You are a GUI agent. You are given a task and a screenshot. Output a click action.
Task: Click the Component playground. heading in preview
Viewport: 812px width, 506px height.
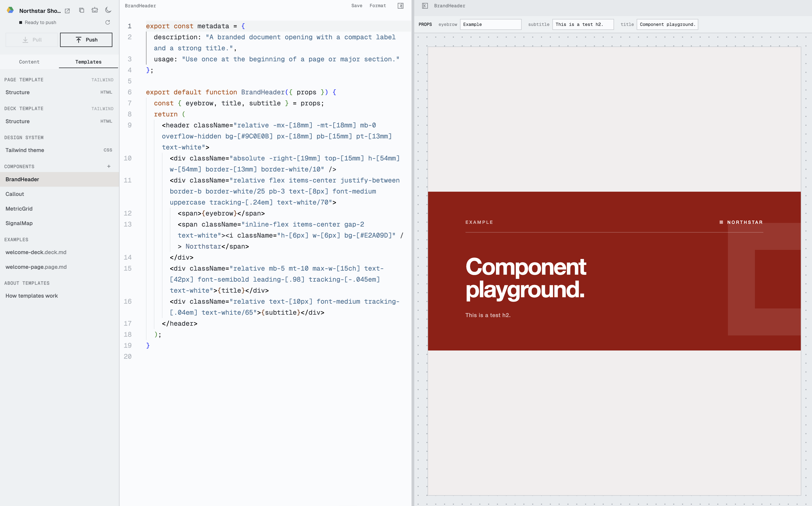(x=526, y=278)
